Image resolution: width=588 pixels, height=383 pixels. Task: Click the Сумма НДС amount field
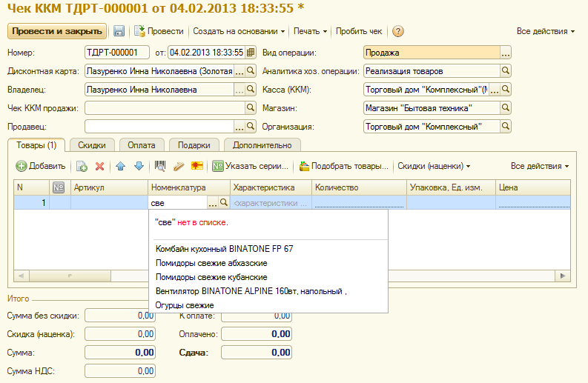click(120, 371)
